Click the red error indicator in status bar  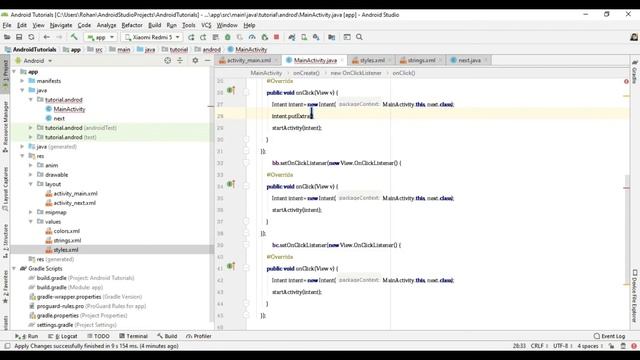pos(634,346)
